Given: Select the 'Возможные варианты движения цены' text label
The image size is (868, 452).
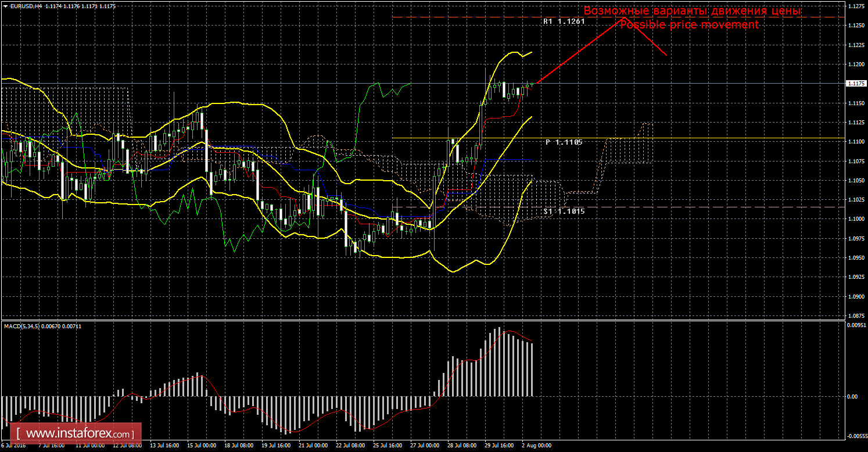Looking at the screenshot, I should coord(692,11).
